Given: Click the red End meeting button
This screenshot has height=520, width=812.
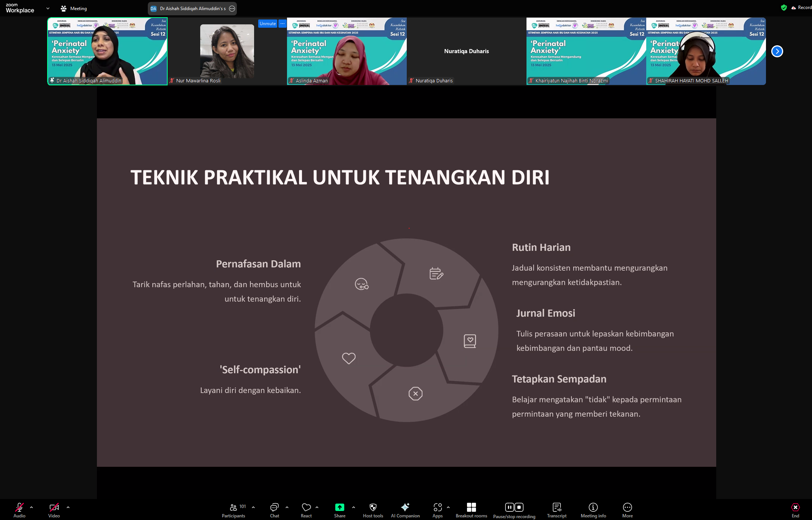Looking at the screenshot, I should pyautogui.click(x=796, y=510).
